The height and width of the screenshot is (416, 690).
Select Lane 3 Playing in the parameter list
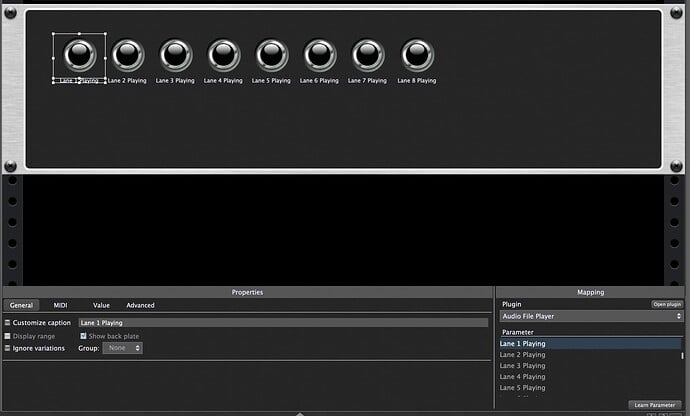[x=523, y=366]
